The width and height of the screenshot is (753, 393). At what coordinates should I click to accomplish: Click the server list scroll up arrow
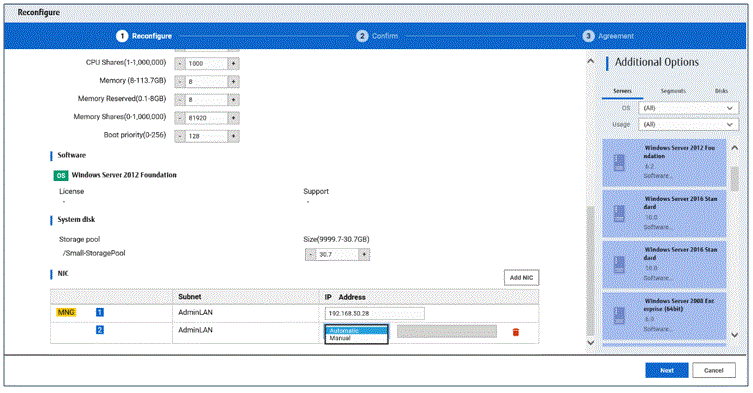[x=735, y=148]
